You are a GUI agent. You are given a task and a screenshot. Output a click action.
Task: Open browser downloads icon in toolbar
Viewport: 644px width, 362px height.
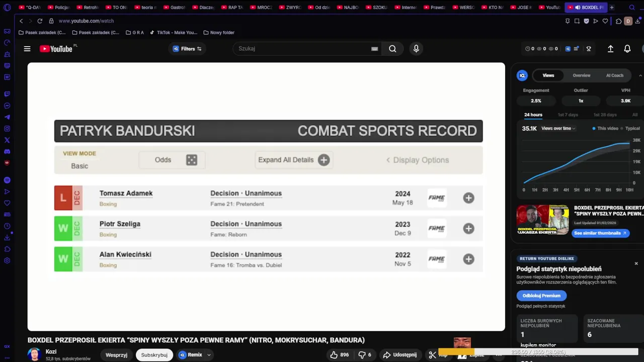[638, 21]
